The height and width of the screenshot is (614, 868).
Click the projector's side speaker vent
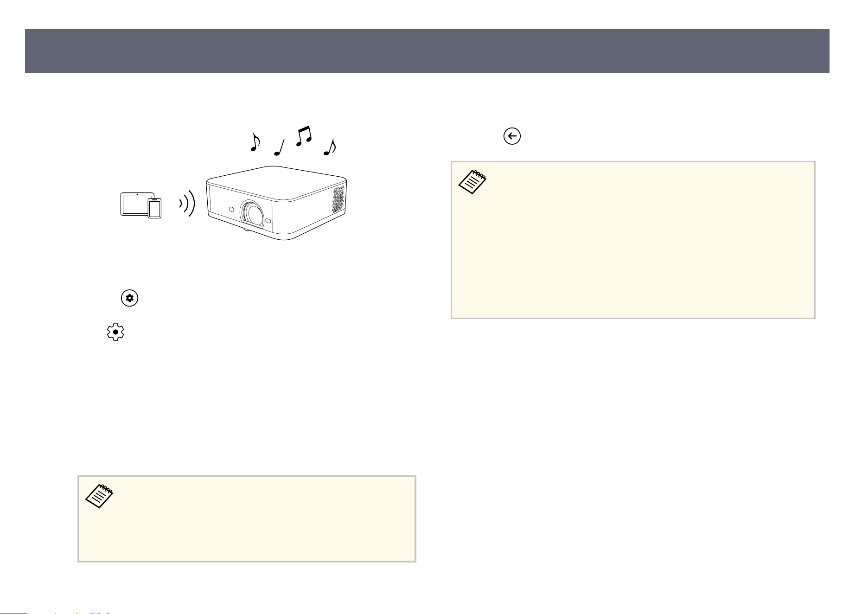[x=338, y=200]
